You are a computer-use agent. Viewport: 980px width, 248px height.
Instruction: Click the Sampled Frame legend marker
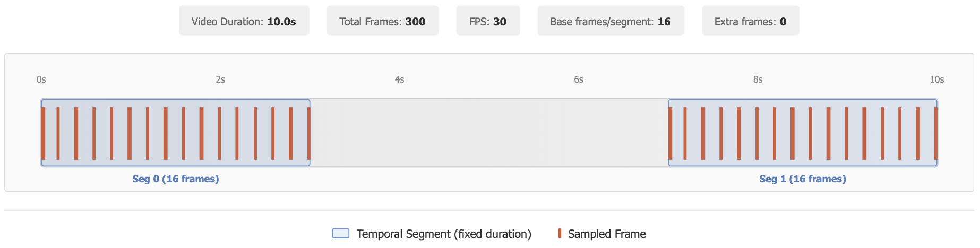[560, 234]
